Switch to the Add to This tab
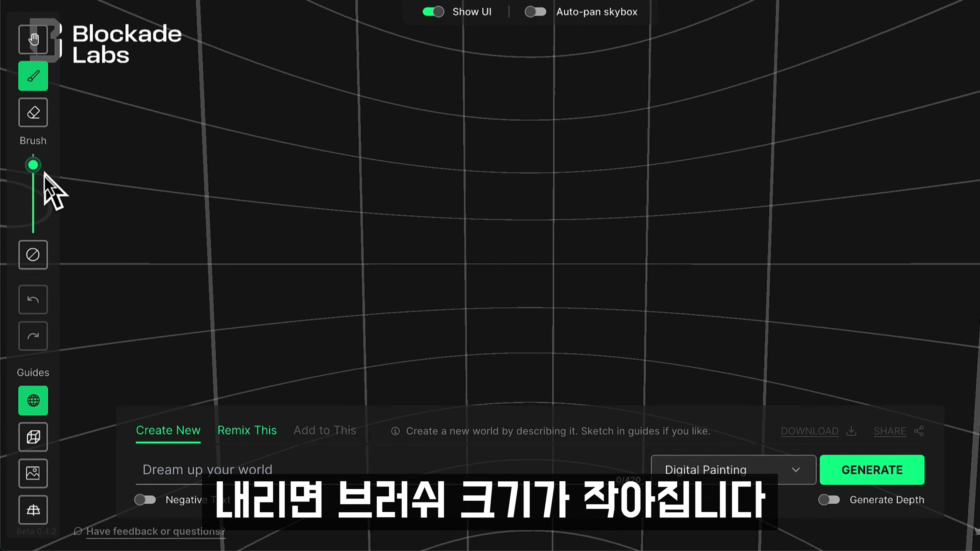Screen dimensions: 980x551 click(x=325, y=430)
